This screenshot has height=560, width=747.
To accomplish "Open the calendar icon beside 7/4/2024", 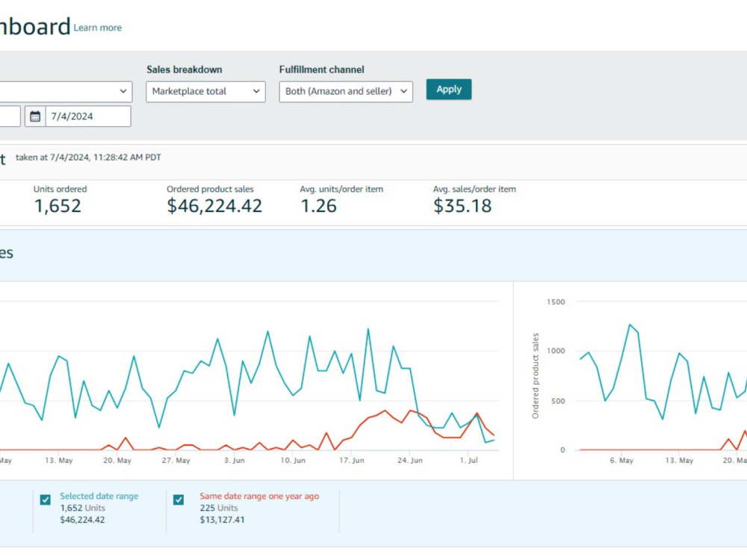I will (35, 116).
